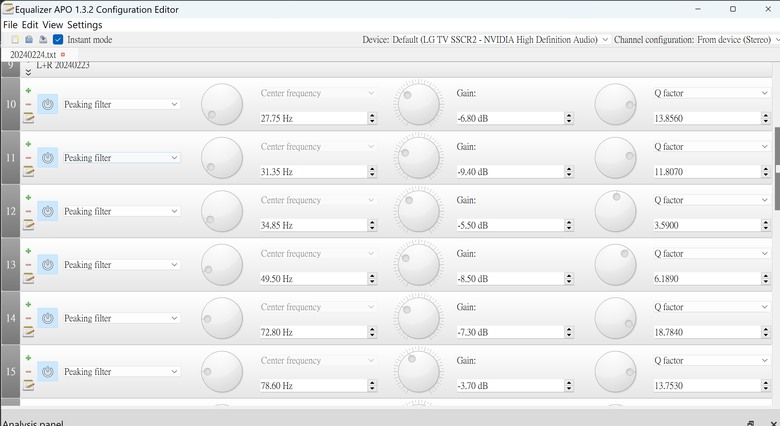Toggle power button of 34.85 Hz filter
Screen dimensions: 780x426
click(48, 211)
